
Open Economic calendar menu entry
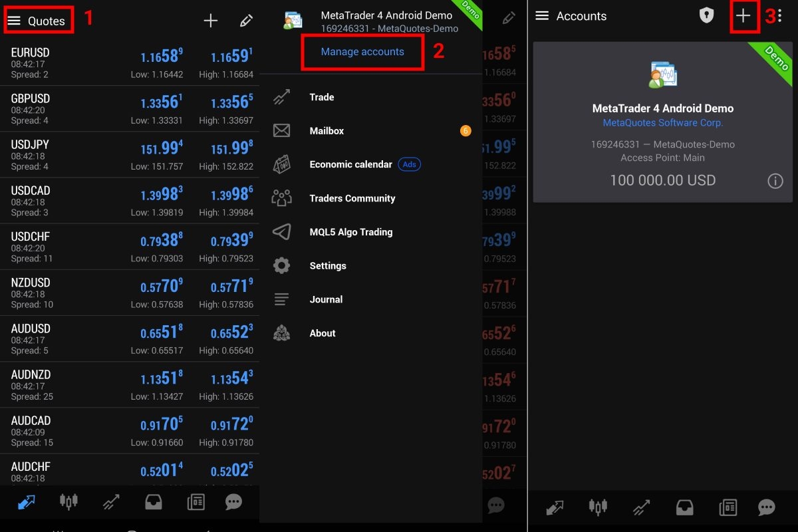[350, 164]
